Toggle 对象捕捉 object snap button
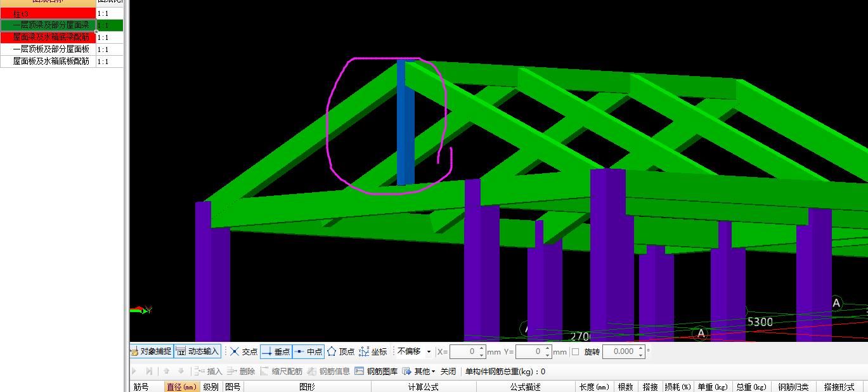This screenshot has width=868, height=392. coord(151,351)
